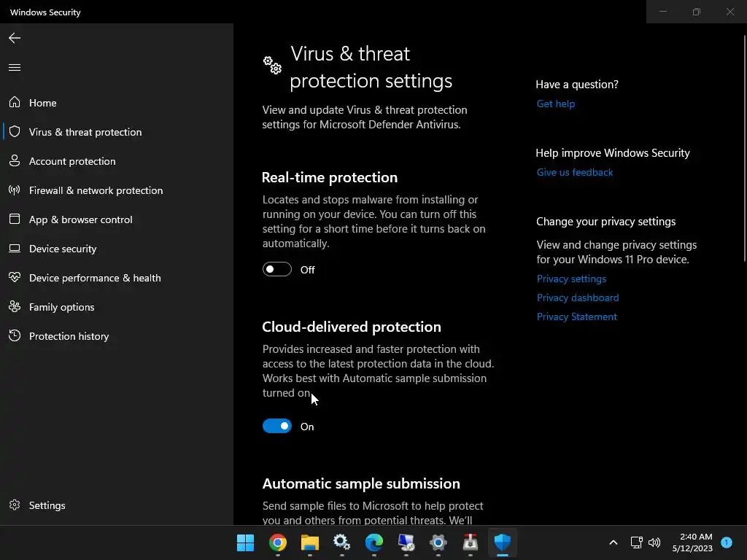
Task: Click the Get help link
Action: pyautogui.click(x=555, y=104)
